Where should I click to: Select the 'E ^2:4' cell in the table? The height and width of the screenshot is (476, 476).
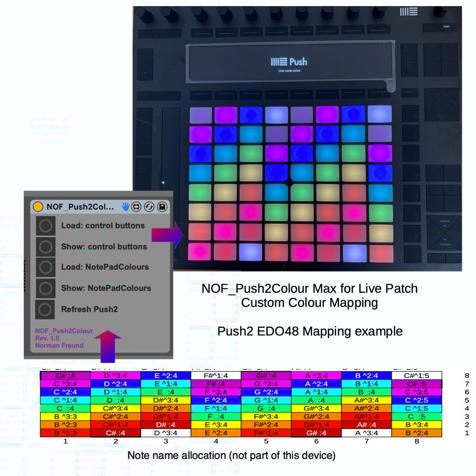(166, 376)
